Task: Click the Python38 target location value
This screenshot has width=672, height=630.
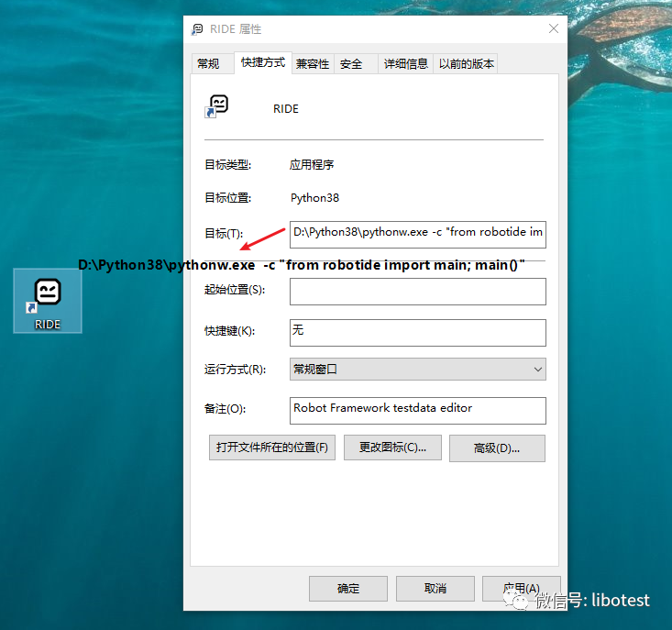Action: pos(314,197)
